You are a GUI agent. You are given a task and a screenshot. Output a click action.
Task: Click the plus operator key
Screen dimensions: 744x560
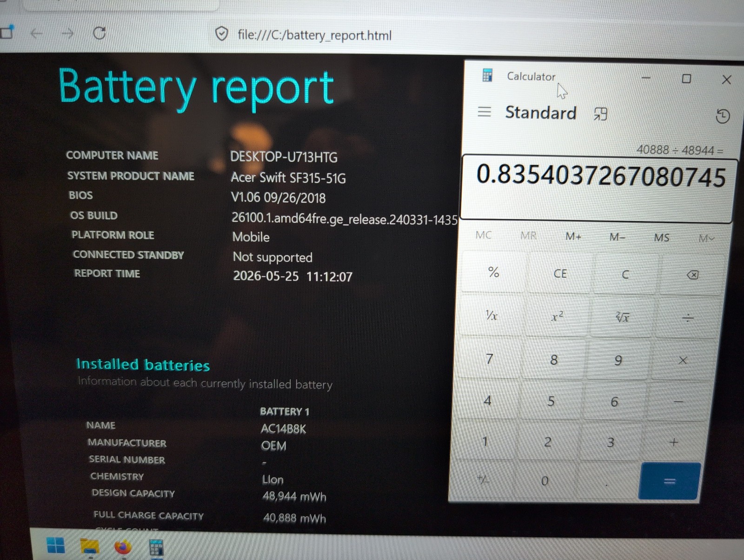tap(674, 442)
